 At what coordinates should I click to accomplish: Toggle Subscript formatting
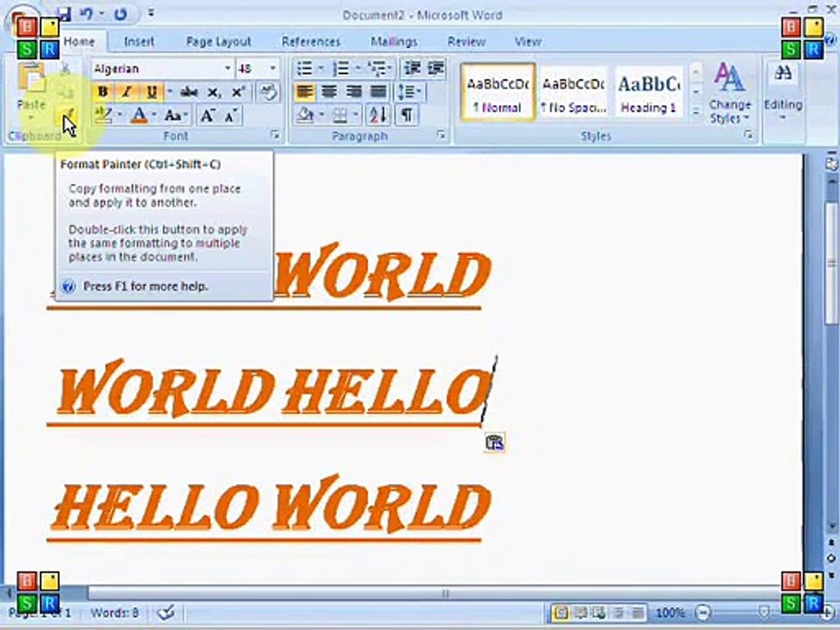213,92
